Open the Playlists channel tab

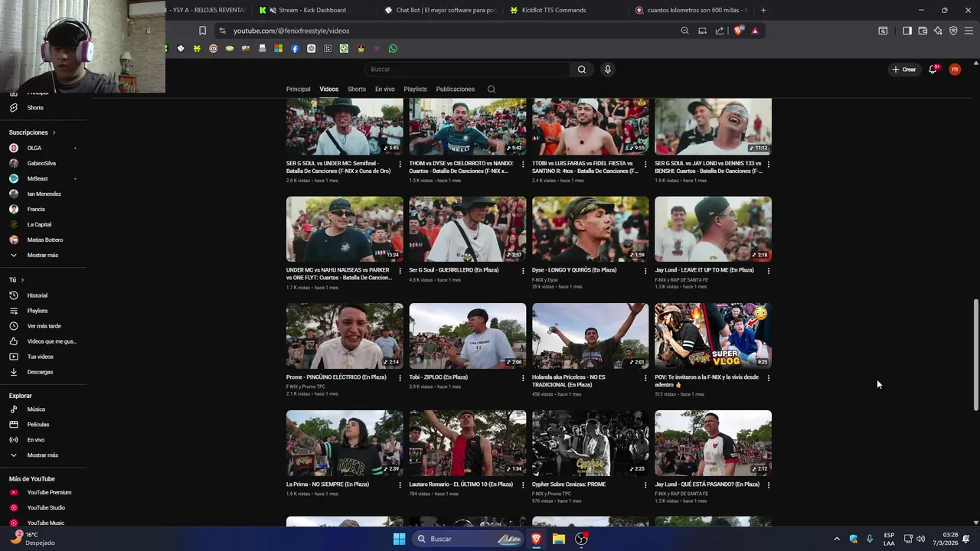[415, 90]
